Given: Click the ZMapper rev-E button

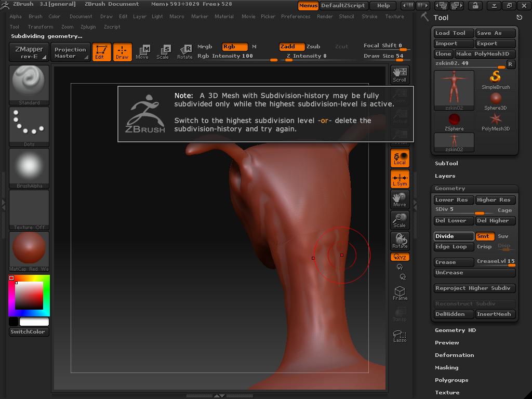Looking at the screenshot, I should pyautogui.click(x=29, y=52).
